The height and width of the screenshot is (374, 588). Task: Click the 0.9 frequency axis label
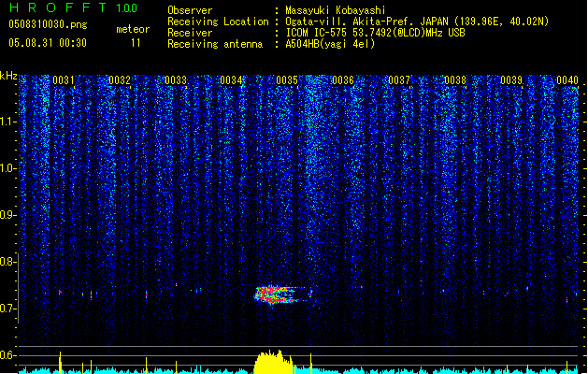[7, 215]
